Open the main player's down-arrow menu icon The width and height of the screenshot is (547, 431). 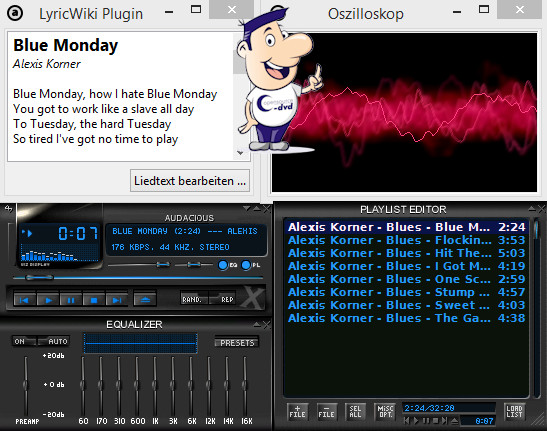coord(246,209)
